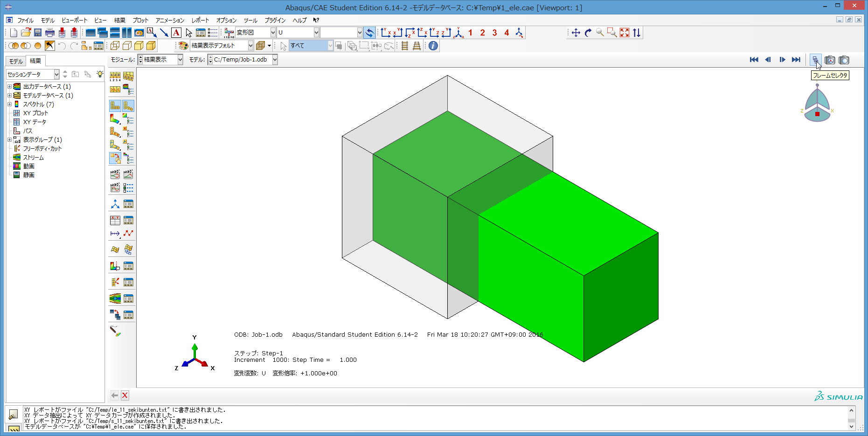Click the what's this help pointer icon
Viewport: 868px width, 436px height.
316,20
